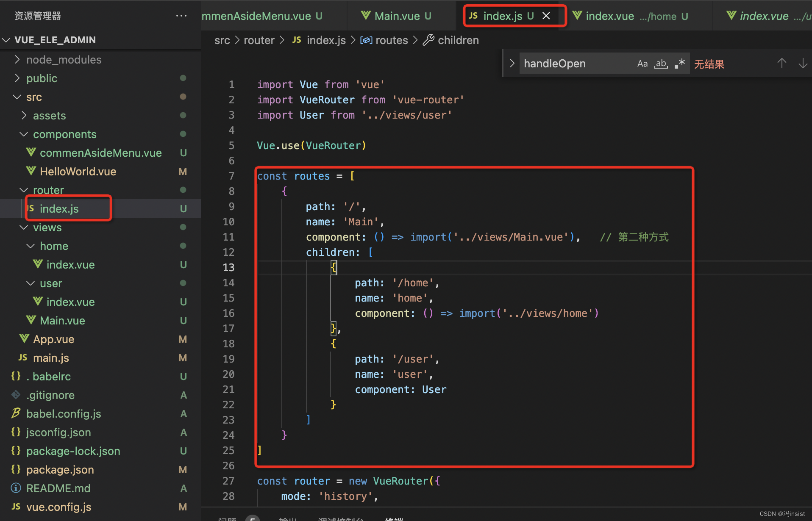Go to next match arrow
The width and height of the screenshot is (812, 521).
[803, 64]
